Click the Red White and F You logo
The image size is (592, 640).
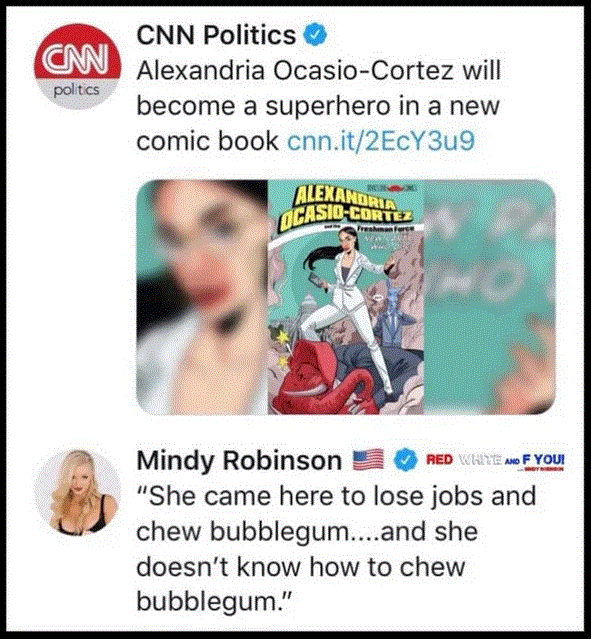(x=495, y=461)
